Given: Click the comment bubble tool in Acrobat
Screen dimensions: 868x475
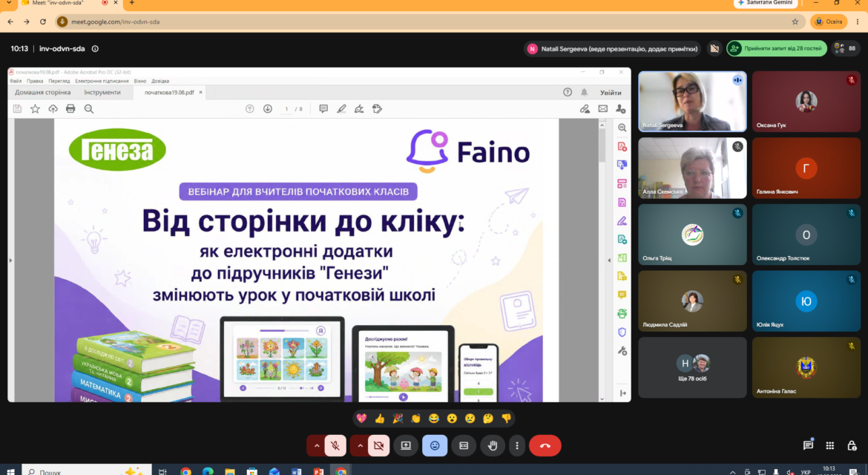Looking at the screenshot, I should point(323,109).
